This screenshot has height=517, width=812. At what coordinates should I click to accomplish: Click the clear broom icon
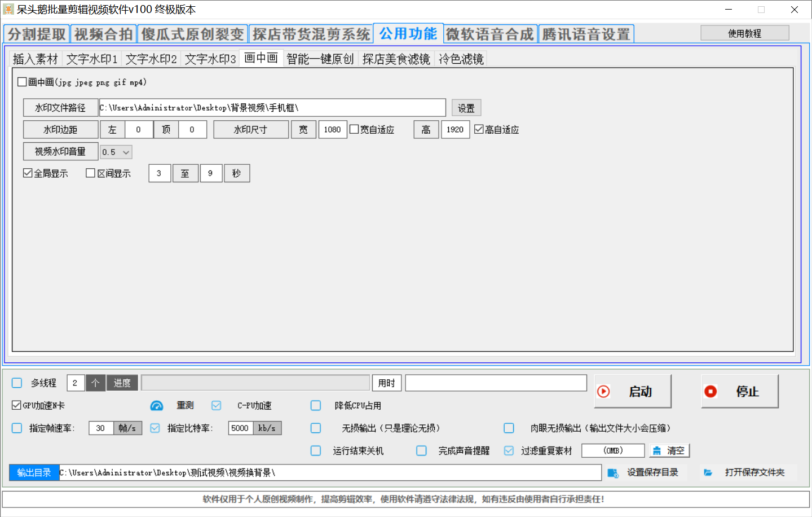[x=657, y=451]
